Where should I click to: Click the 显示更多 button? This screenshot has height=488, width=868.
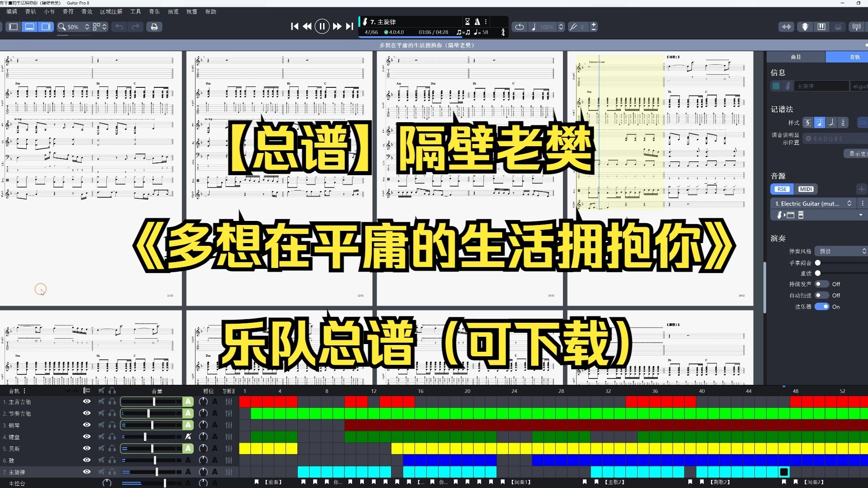coord(856,154)
